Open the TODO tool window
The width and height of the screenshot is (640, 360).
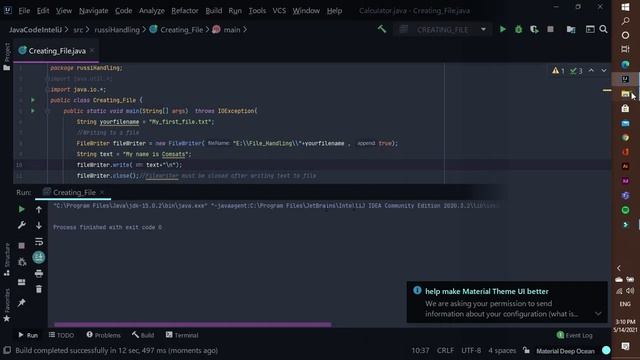click(62, 335)
